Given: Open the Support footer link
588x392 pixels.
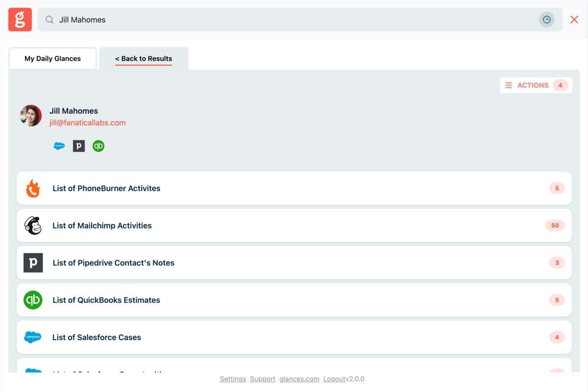Looking at the screenshot, I should coord(263,379).
